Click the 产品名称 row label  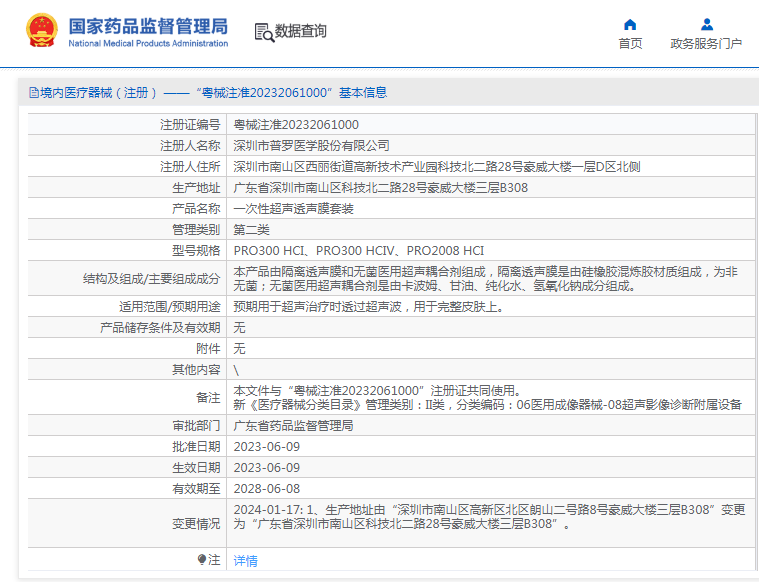coord(196,209)
